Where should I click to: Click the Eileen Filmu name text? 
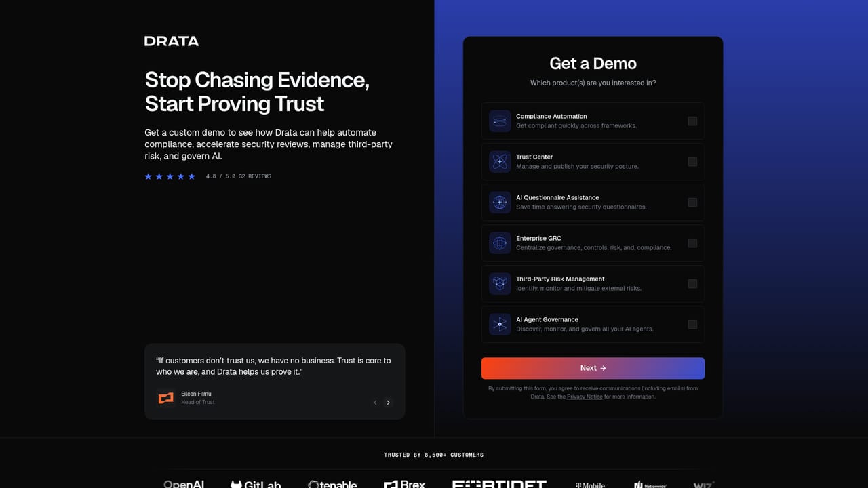(x=196, y=394)
